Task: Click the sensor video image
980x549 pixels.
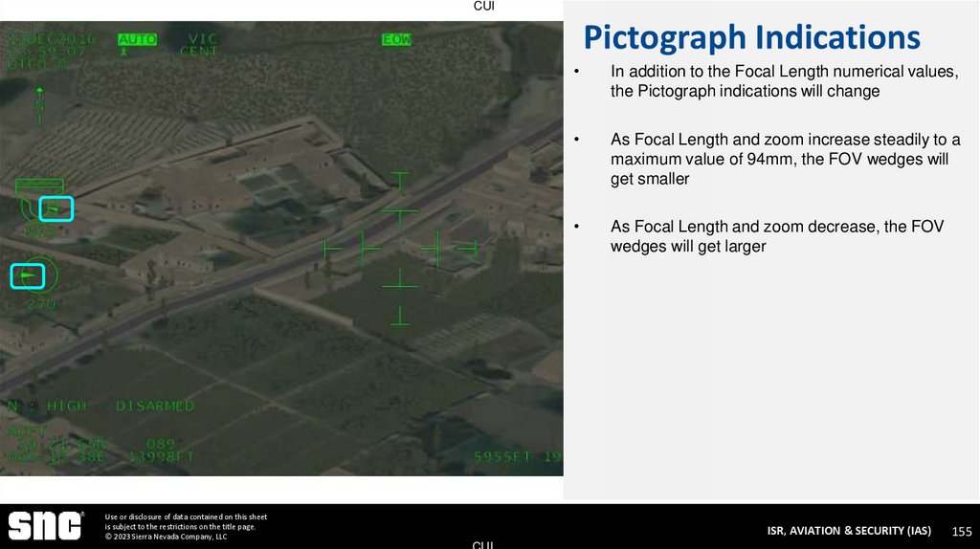Action: coord(281,249)
